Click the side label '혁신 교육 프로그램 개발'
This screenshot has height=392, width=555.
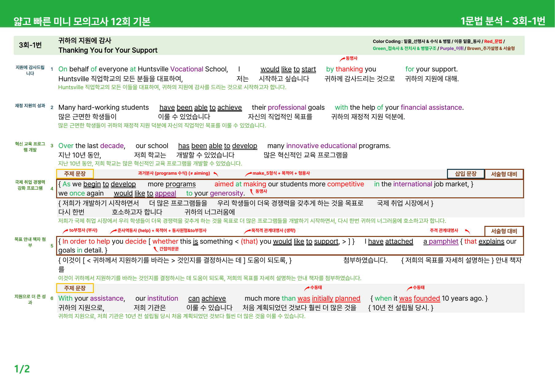[x=30, y=147]
